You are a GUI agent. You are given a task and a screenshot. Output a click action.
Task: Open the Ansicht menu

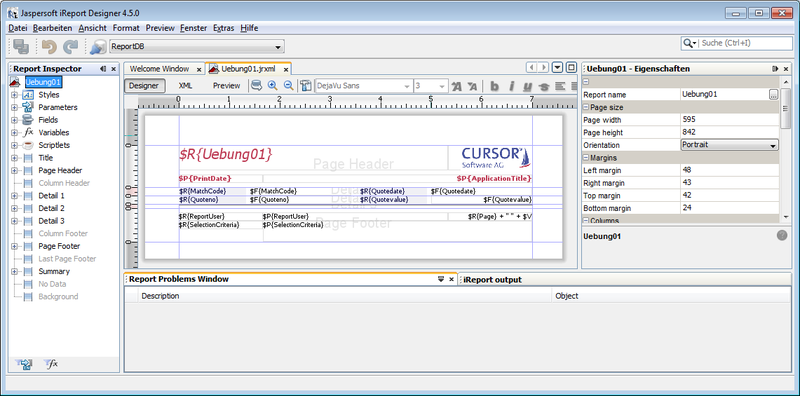[x=92, y=28]
